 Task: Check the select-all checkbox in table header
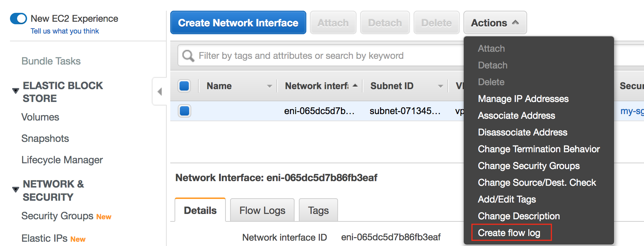point(184,86)
